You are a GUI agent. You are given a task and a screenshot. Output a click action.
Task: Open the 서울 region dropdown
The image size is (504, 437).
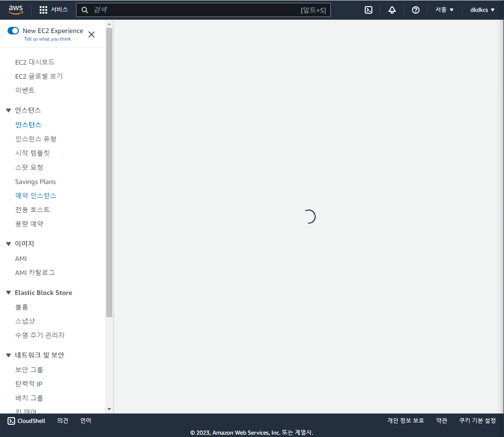pos(444,10)
